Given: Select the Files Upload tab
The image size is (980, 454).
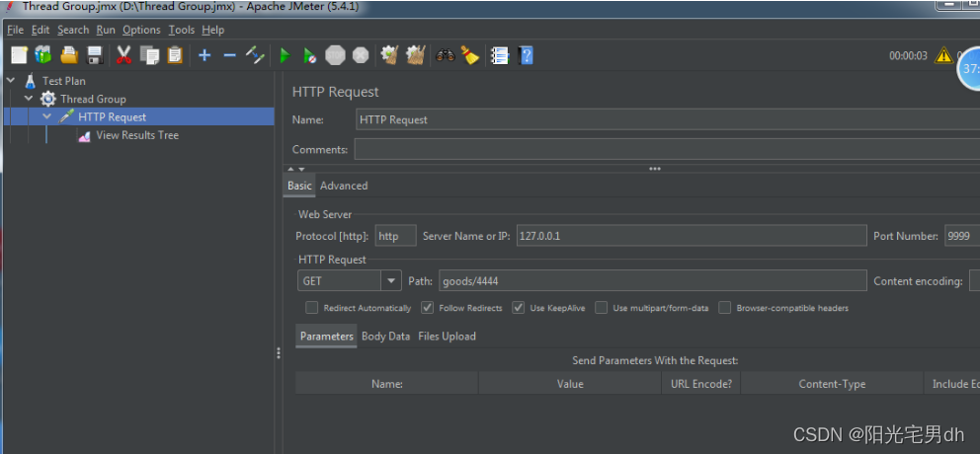Looking at the screenshot, I should (x=447, y=336).
